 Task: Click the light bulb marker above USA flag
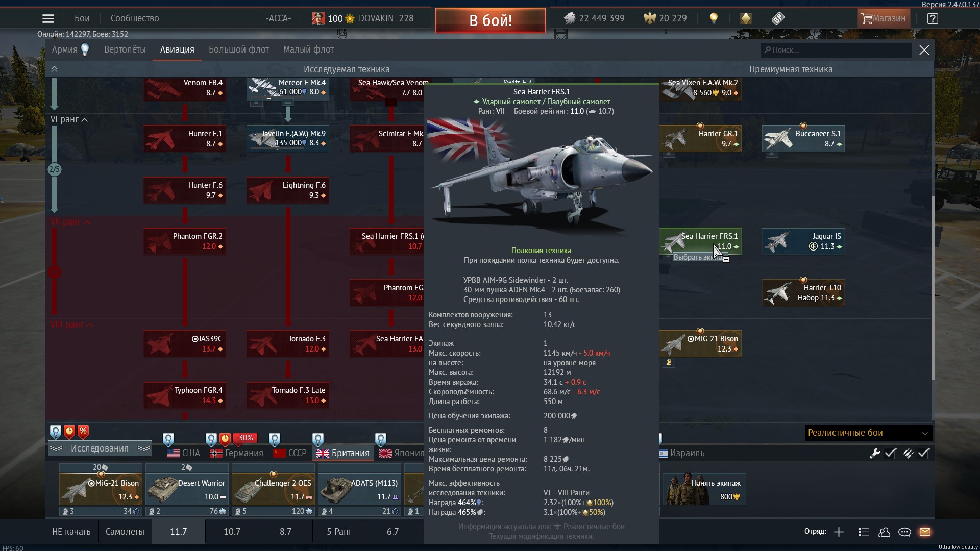[168, 439]
